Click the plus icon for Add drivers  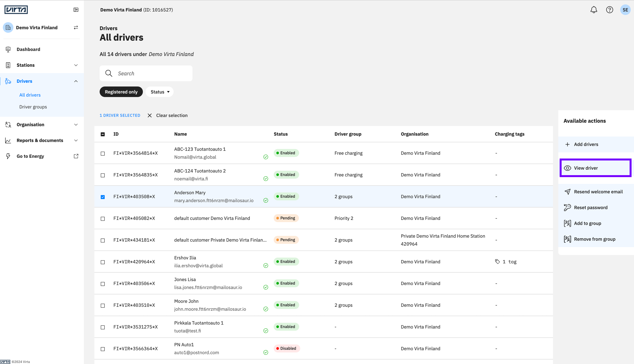[x=567, y=145]
